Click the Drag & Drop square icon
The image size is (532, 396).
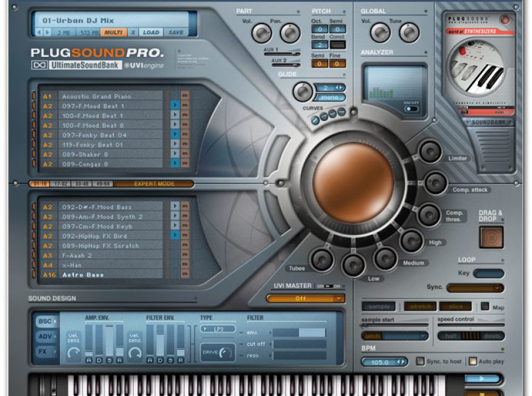pos(491,237)
